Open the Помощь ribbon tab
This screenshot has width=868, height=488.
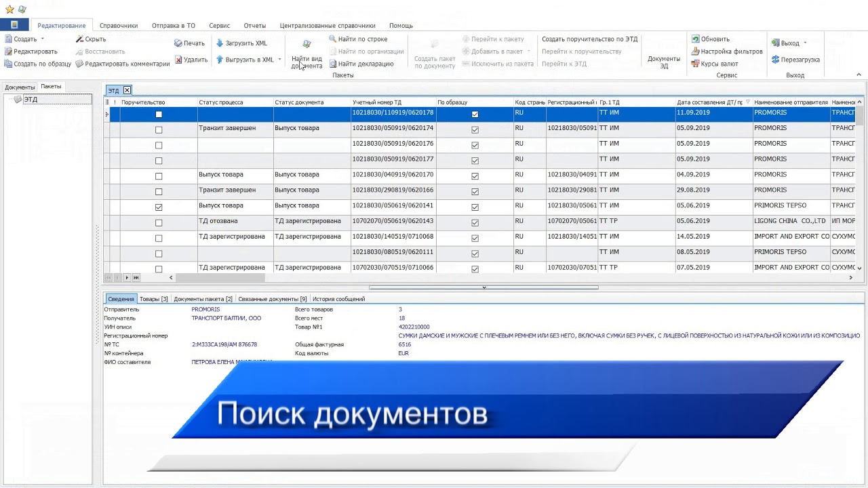point(401,26)
